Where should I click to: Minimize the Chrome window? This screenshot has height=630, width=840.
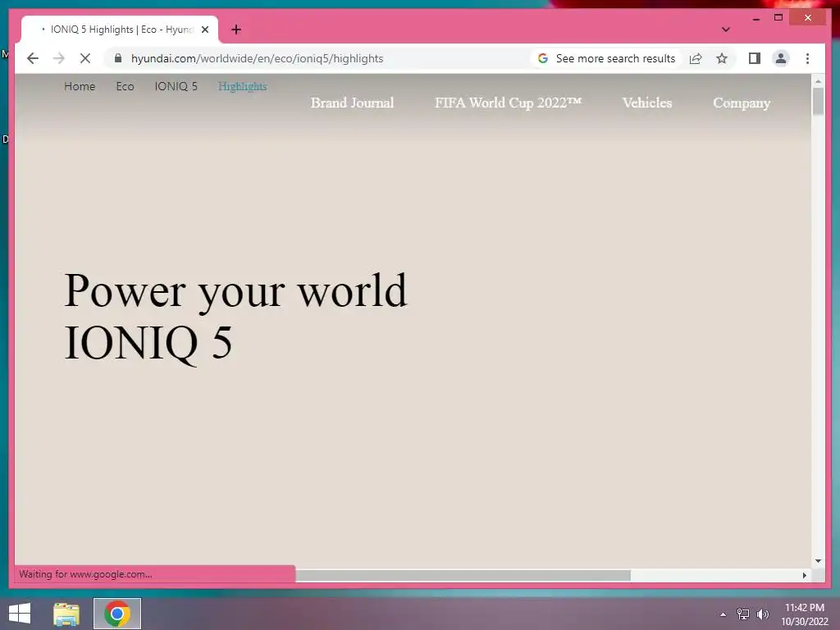756,18
